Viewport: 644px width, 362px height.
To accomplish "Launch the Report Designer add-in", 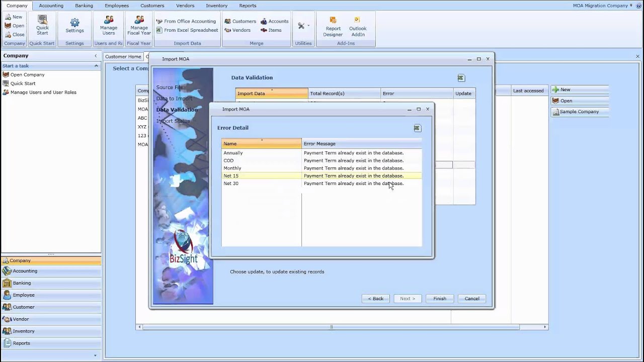I will tap(333, 26).
